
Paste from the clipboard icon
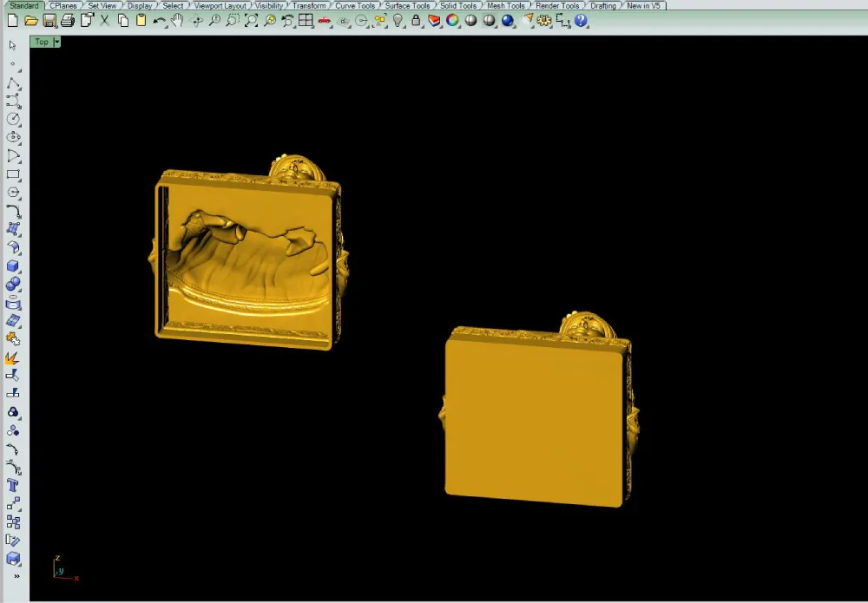[141, 21]
